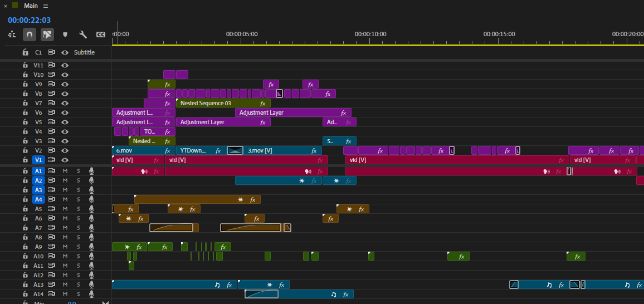Toggle lock on the Mix track
The image size is (644, 304).
[26, 302]
